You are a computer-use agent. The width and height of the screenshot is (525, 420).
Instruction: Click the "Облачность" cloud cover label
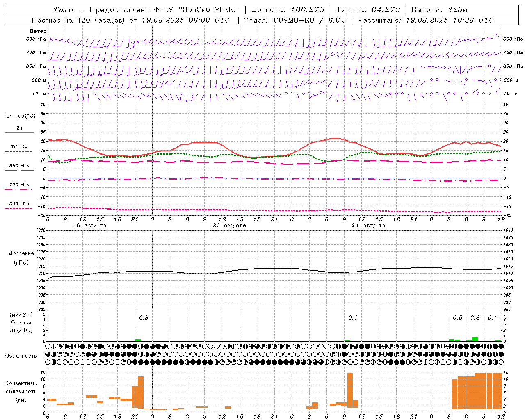(x=21, y=356)
